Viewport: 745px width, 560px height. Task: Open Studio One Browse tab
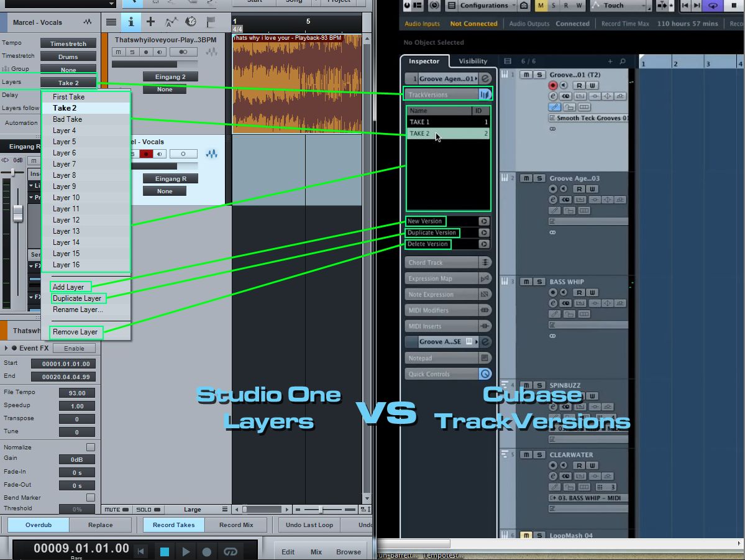(349, 552)
